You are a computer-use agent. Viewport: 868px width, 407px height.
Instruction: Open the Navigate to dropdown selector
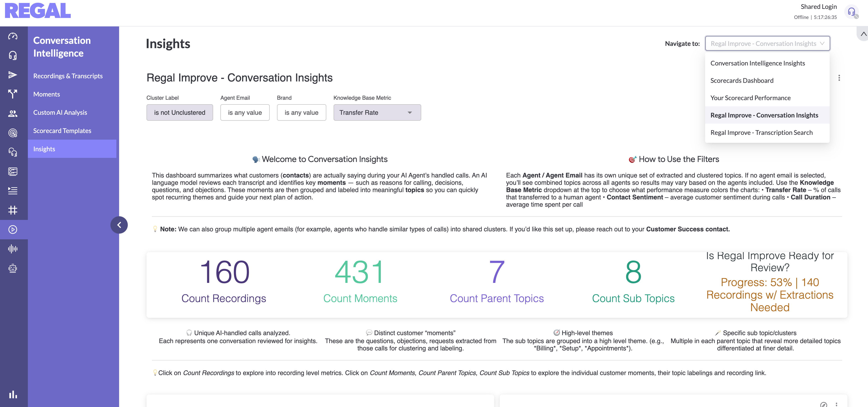coord(767,44)
